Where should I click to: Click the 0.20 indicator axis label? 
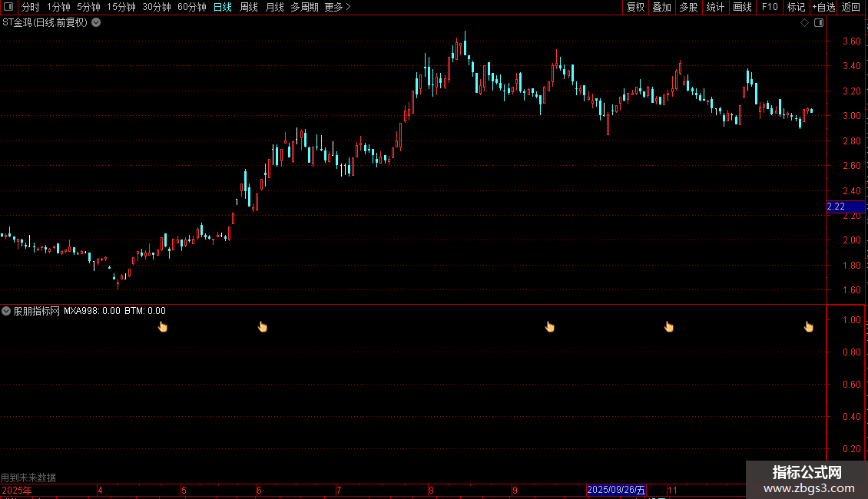pyautogui.click(x=851, y=448)
